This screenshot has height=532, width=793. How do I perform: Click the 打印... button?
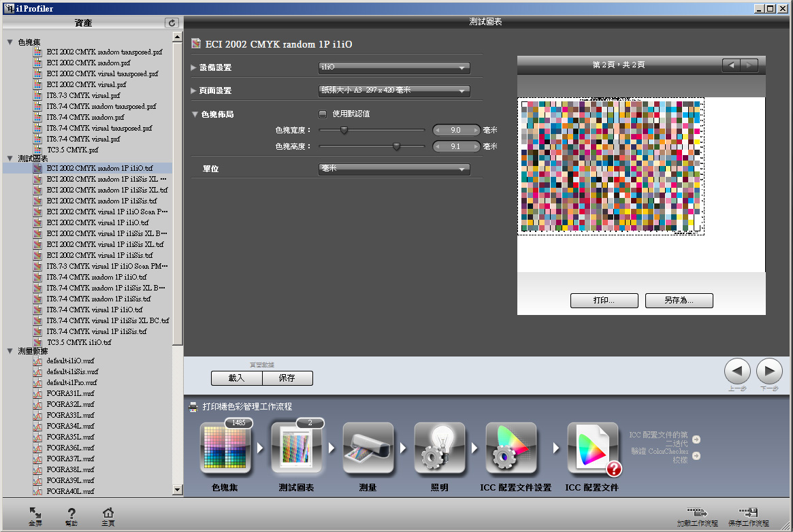click(604, 301)
